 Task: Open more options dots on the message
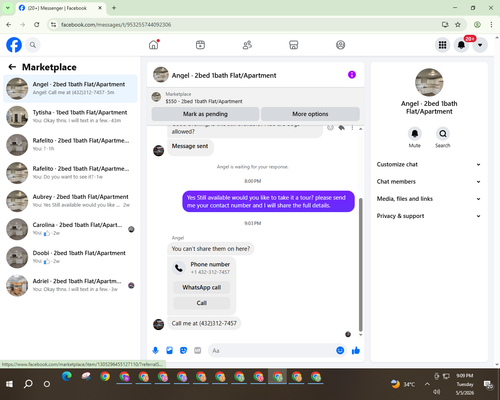352,128
